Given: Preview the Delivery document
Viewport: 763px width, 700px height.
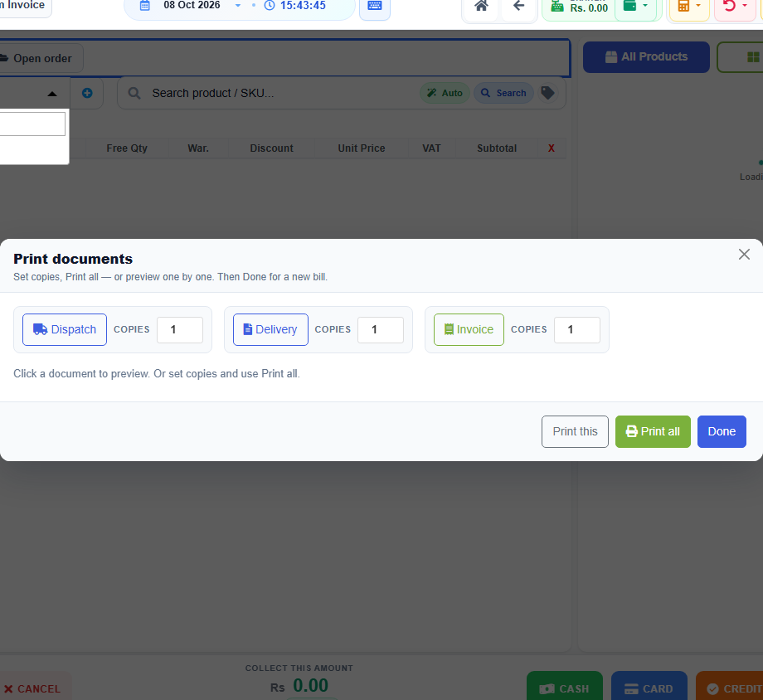Looking at the screenshot, I should coord(270,329).
